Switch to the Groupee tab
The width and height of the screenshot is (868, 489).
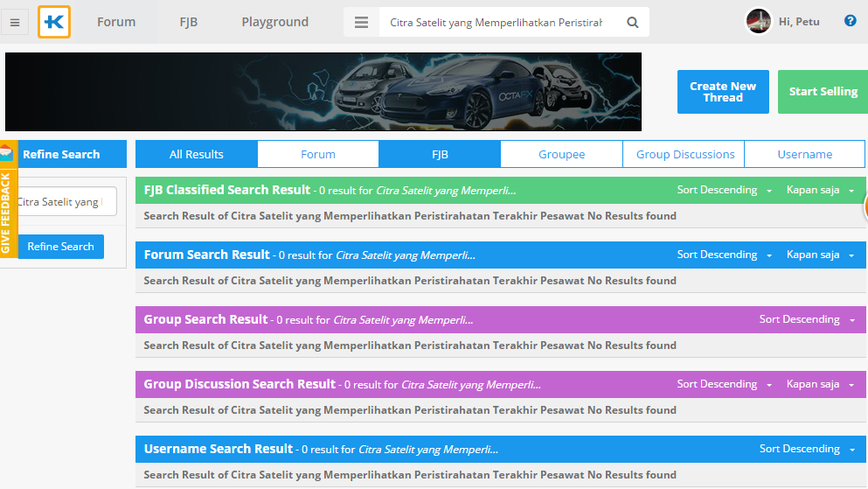coord(562,154)
